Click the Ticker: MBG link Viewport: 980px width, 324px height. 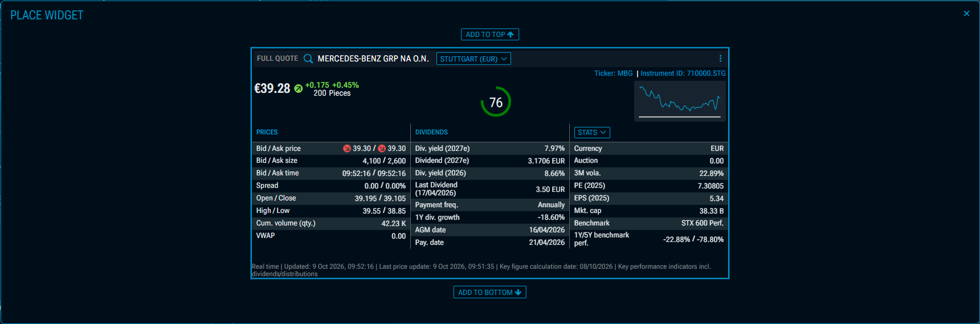[614, 73]
